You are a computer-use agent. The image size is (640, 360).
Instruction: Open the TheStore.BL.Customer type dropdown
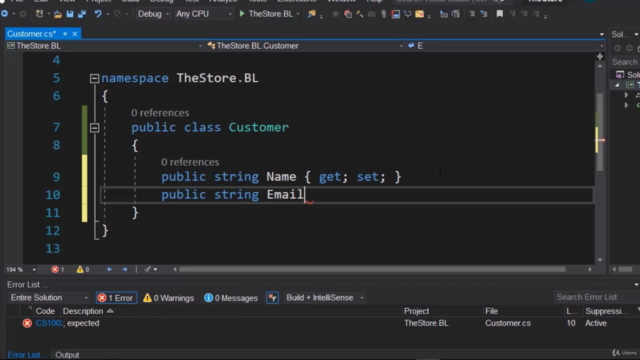[305, 46]
